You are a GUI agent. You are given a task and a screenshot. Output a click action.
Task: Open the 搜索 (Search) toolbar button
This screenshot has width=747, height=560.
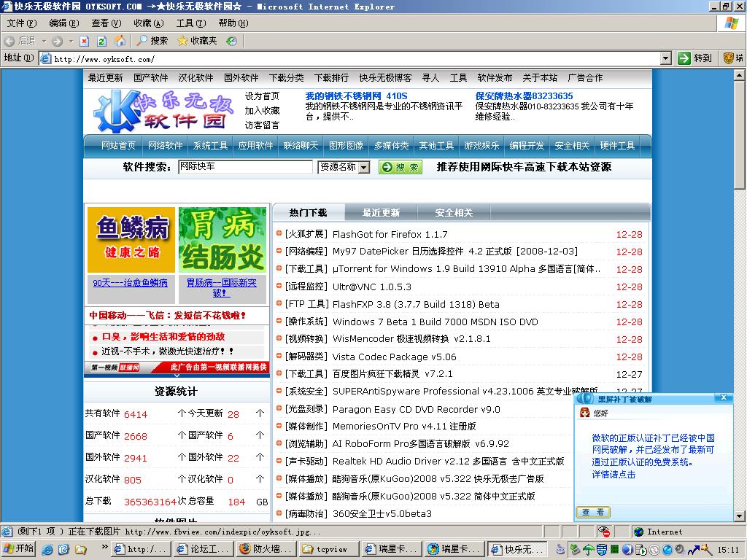coord(152,41)
